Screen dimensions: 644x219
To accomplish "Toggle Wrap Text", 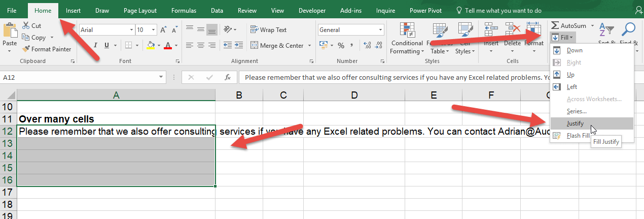I will coord(269,30).
